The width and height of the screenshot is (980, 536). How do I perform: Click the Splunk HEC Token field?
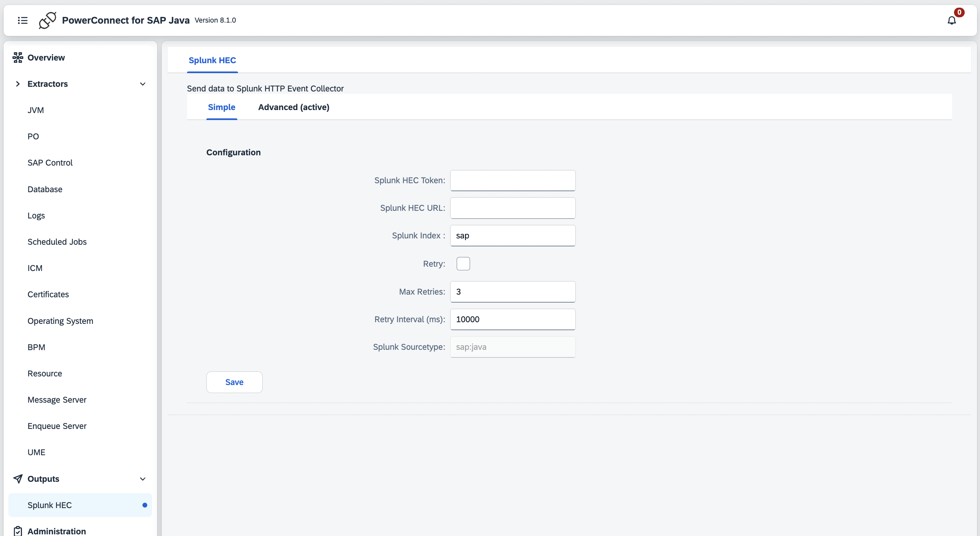[x=512, y=181]
